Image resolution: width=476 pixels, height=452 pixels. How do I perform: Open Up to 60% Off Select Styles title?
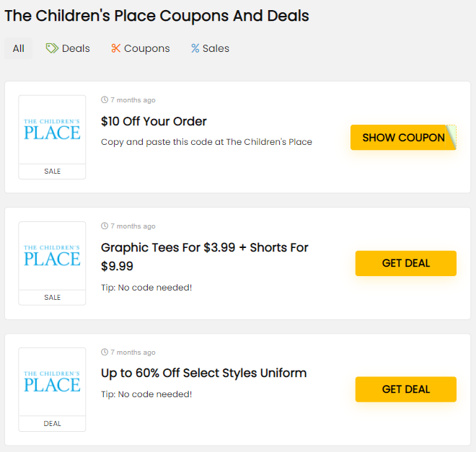click(203, 373)
